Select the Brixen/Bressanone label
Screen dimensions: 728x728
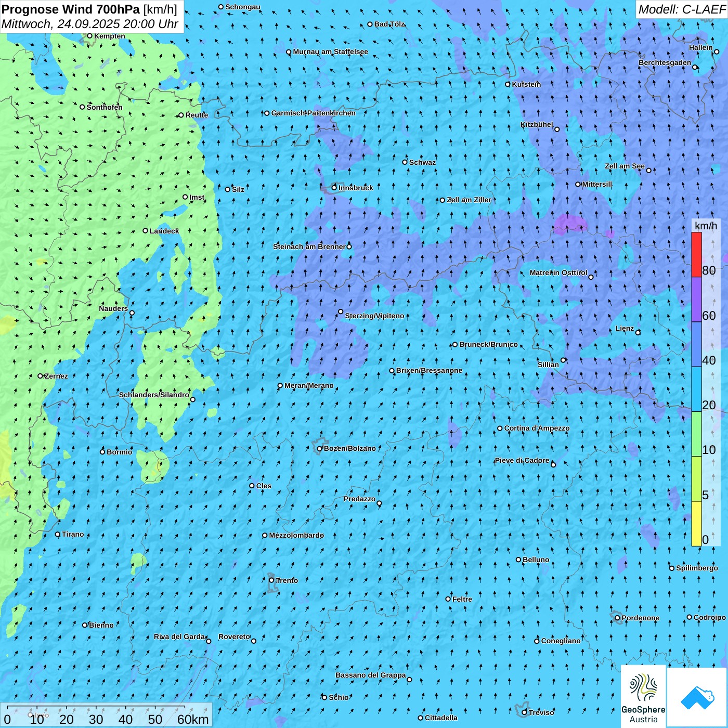429,370
